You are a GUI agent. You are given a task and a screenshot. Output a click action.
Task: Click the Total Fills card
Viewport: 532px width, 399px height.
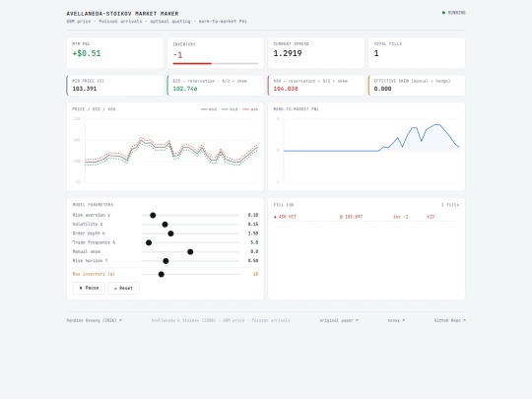417,53
